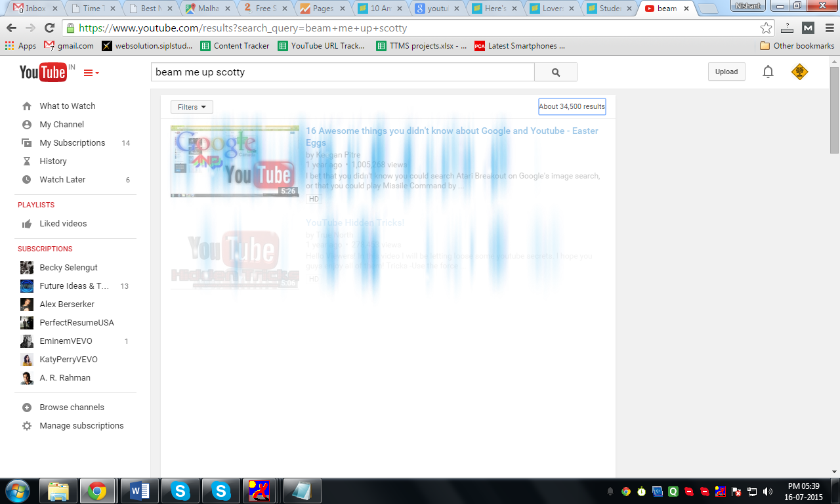
Task: Click the Upload button
Action: click(726, 72)
